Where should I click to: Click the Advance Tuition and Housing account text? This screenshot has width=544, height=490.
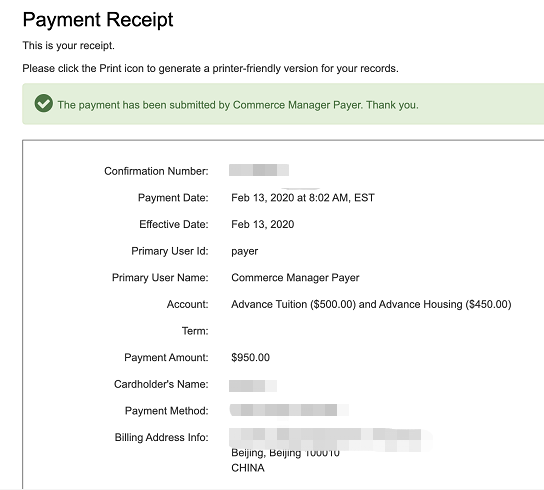point(371,304)
